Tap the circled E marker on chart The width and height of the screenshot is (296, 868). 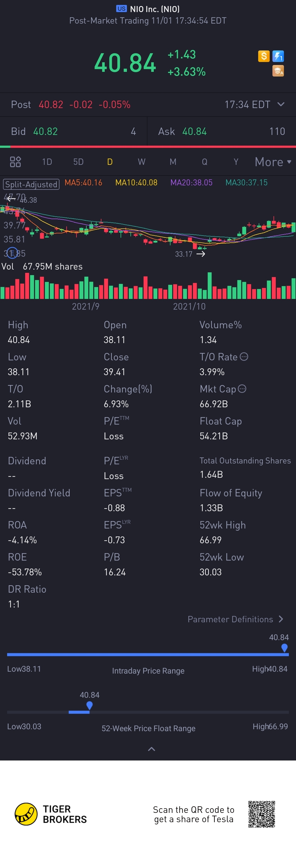pos(12,253)
